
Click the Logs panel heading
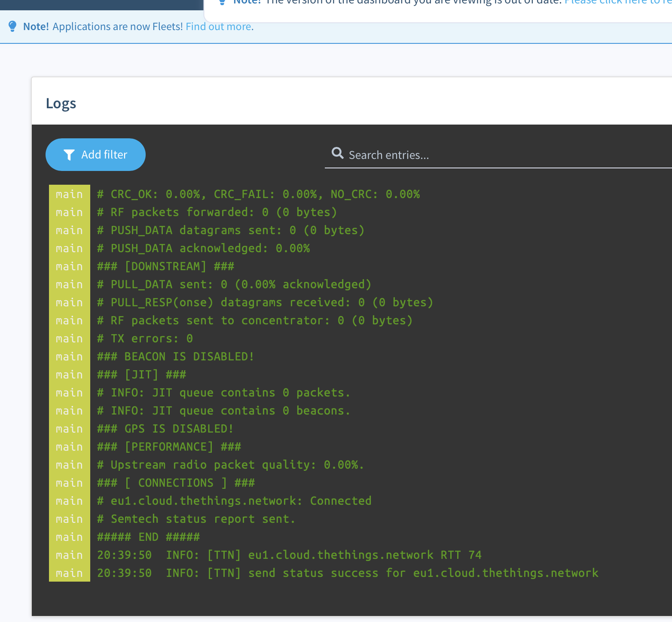(61, 104)
